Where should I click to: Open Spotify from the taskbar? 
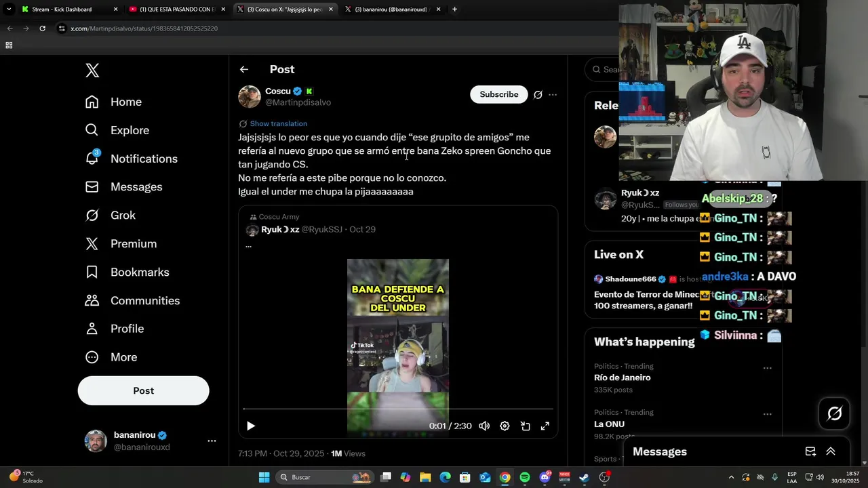click(x=525, y=477)
